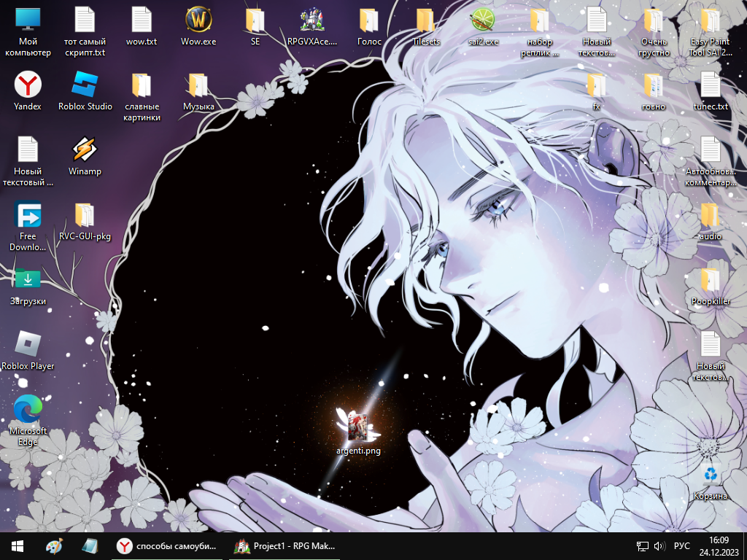Open the Windows Start menu
Viewport: 747px width, 560px height.
click(x=18, y=546)
